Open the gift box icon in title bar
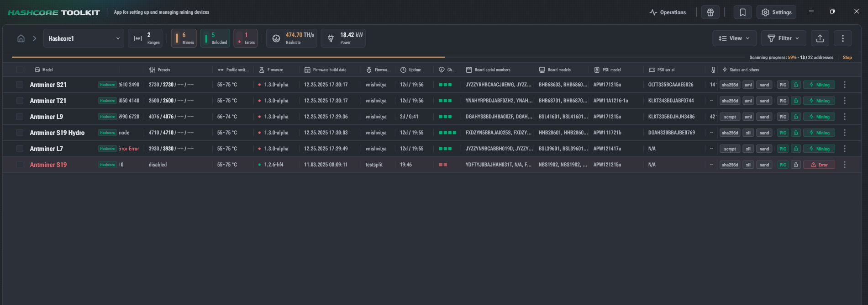Viewport: 868px width, 305px height. 710,12
